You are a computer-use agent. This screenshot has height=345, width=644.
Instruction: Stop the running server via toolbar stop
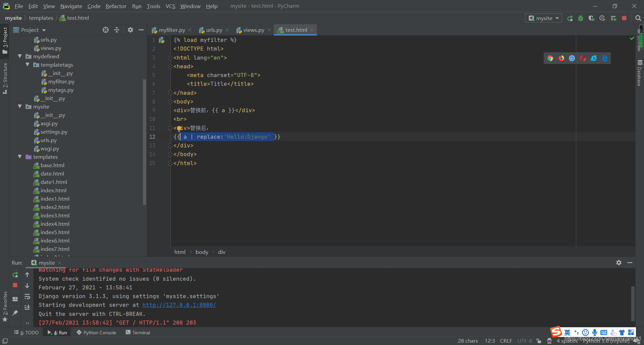pyautogui.click(x=624, y=18)
